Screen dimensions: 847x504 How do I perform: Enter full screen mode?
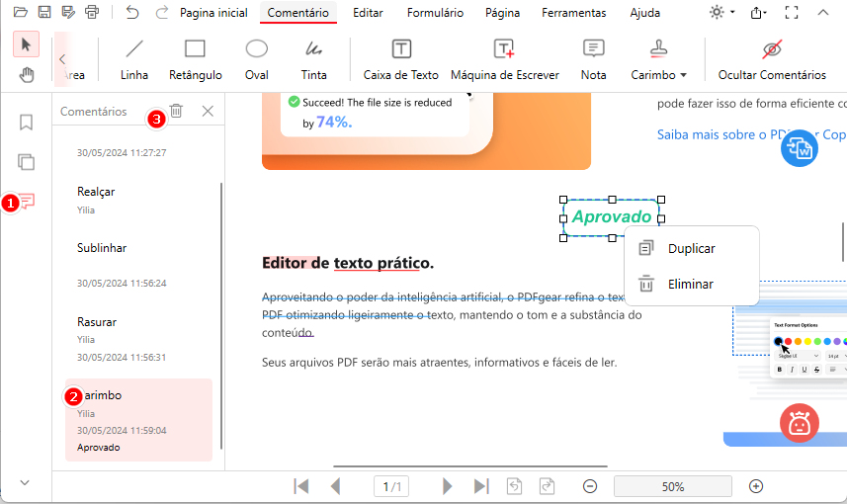[792, 12]
